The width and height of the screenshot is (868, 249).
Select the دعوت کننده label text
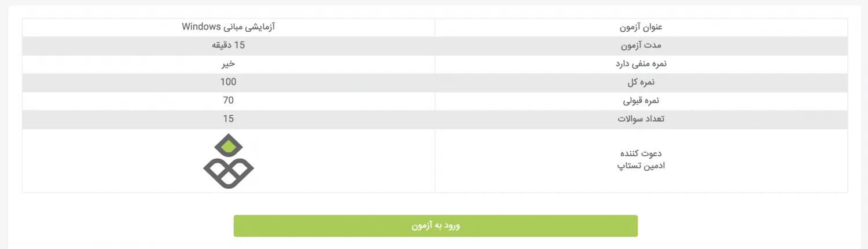[641, 153]
